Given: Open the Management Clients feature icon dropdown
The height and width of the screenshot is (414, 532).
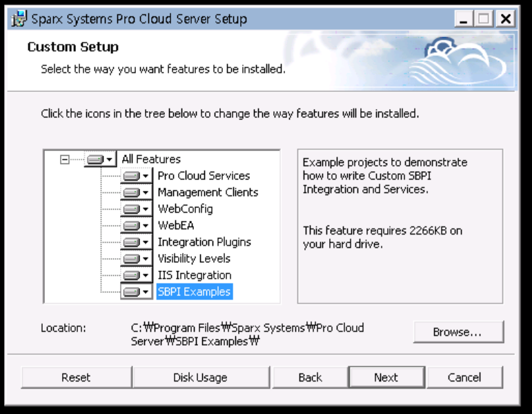Looking at the screenshot, I should (x=137, y=193).
